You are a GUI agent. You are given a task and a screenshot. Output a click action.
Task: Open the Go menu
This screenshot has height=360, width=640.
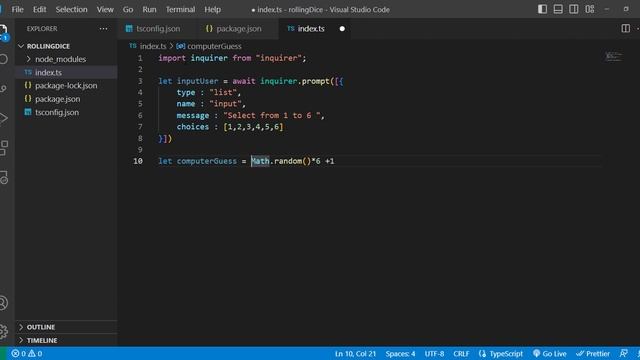[x=128, y=9]
